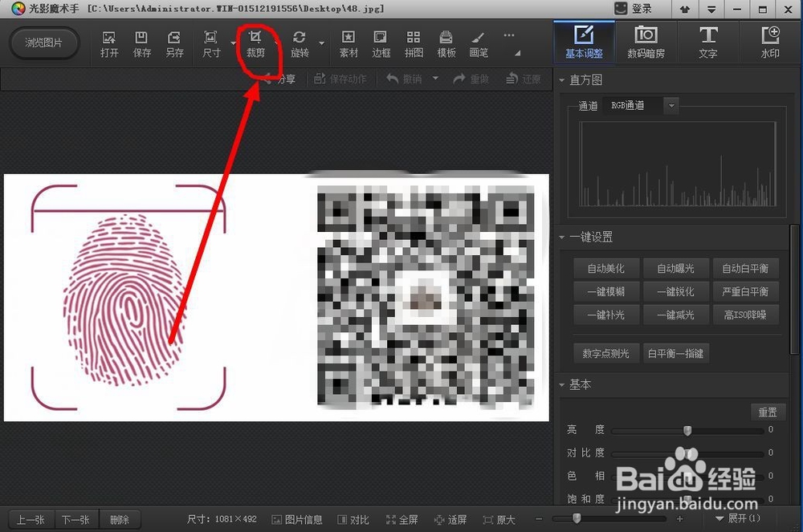Open the 尺寸 resize tool
The width and height of the screenshot is (803, 532).
click(x=211, y=44)
